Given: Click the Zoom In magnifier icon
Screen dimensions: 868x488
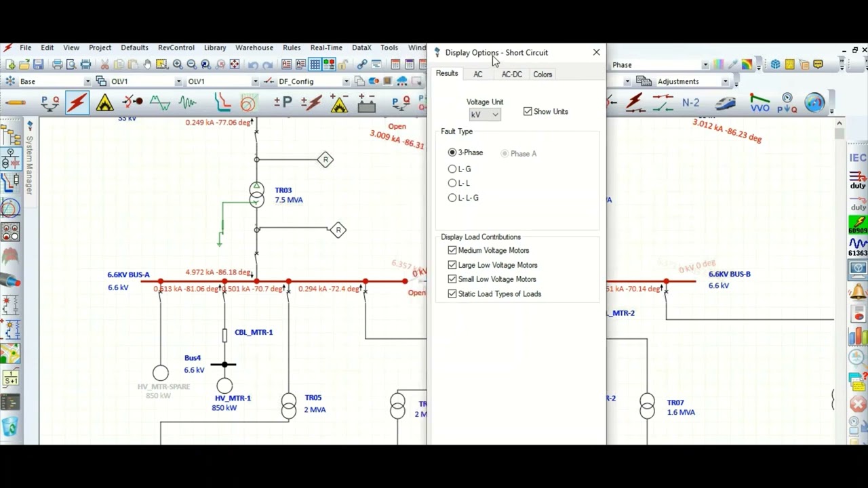Looking at the screenshot, I should tap(178, 64).
